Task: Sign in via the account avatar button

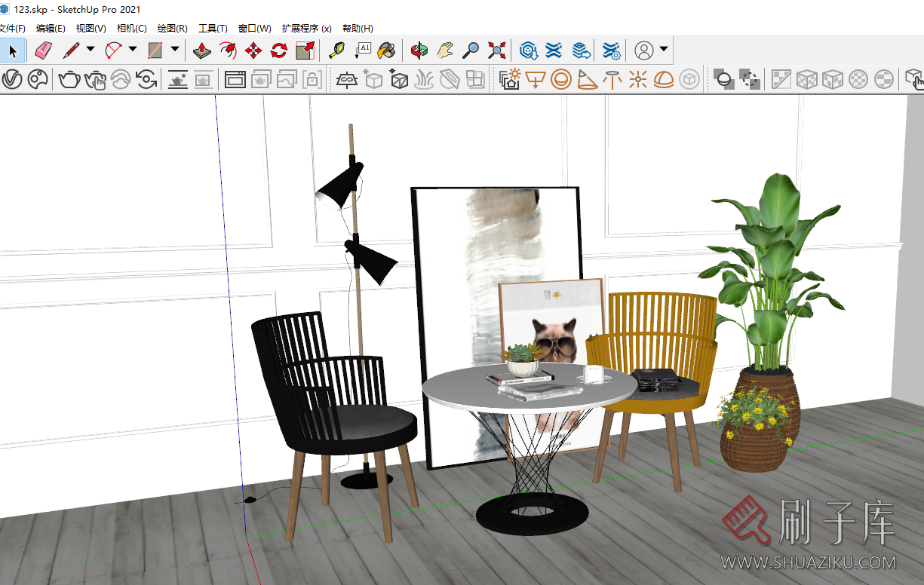Action: 642,50
